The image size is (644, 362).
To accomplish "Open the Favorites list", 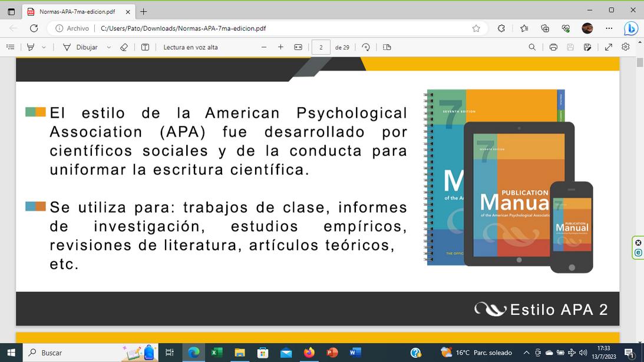I will [x=524, y=28].
